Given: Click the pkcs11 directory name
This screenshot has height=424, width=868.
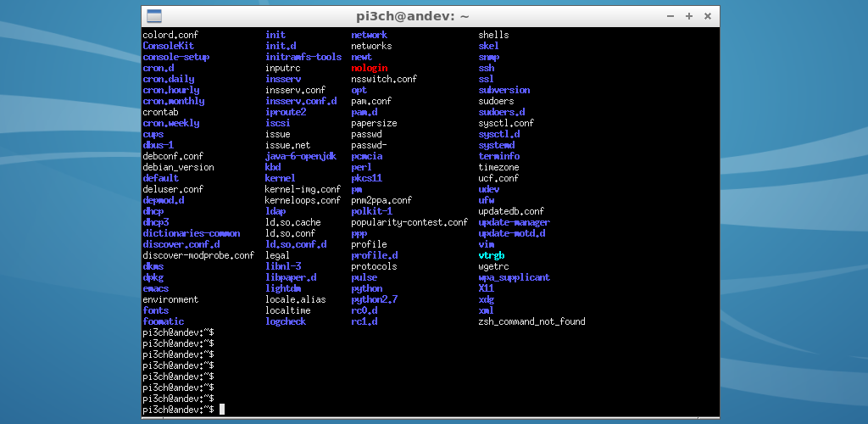Looking at the screenshot, I should tap(366, 178).
